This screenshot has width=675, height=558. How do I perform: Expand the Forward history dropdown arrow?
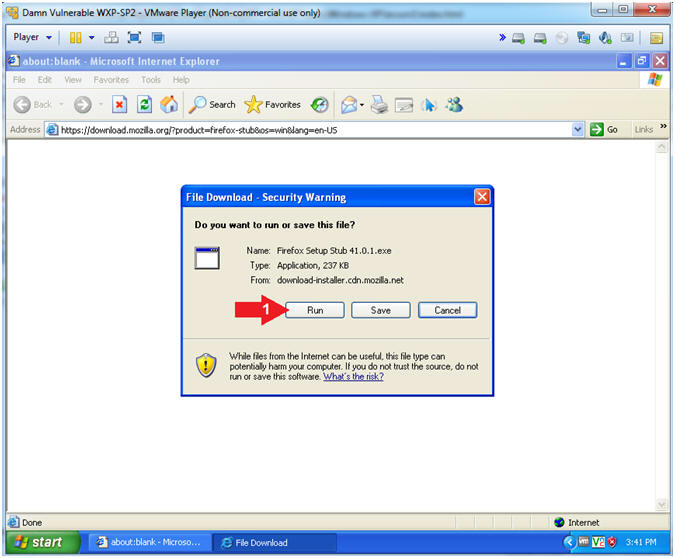coord(101,105)
